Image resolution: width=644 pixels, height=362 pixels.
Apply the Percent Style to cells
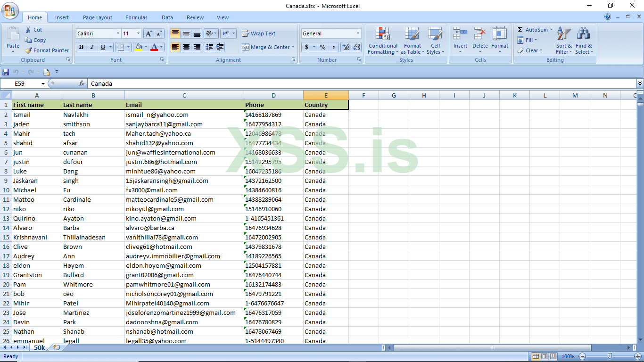click(x=323, y=47)
